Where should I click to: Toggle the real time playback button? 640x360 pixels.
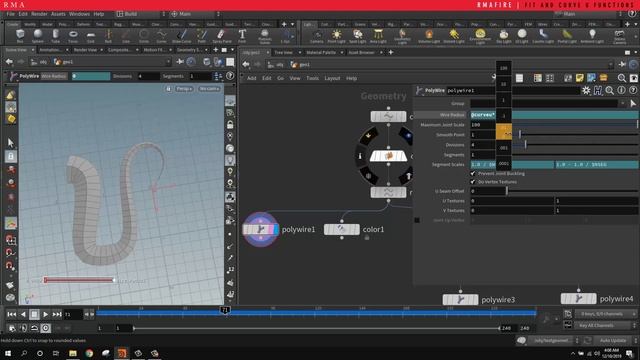pos(46,328)
